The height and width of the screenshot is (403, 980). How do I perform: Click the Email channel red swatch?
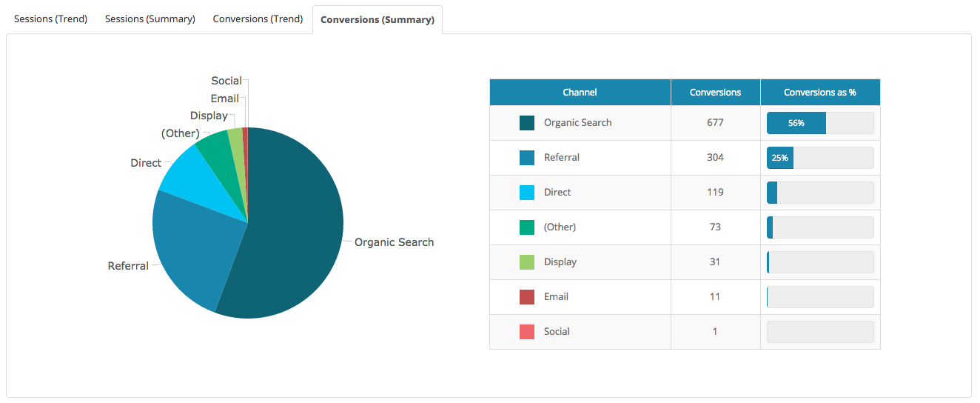(527, 297)
